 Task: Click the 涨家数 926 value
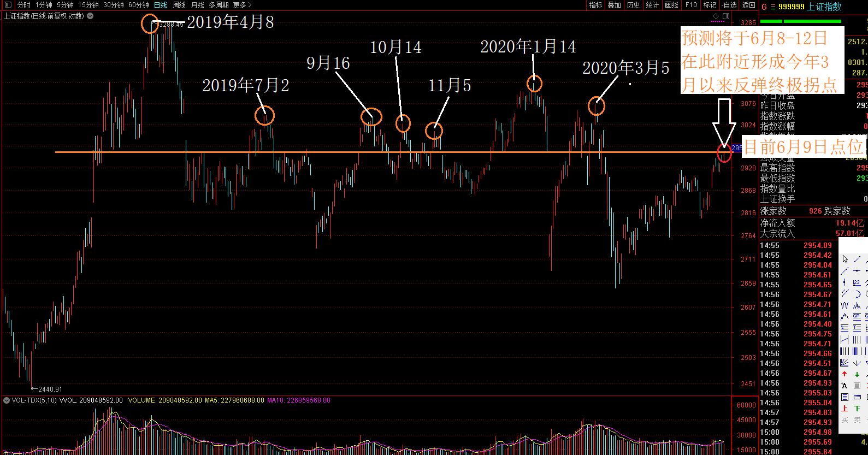(816, 211)
